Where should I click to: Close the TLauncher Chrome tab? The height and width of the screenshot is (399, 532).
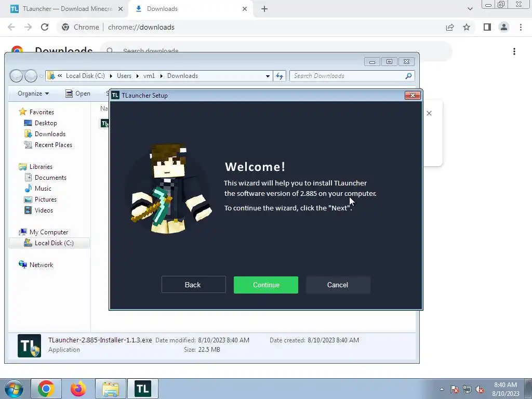pyautogui.click(x=121, y=9)
